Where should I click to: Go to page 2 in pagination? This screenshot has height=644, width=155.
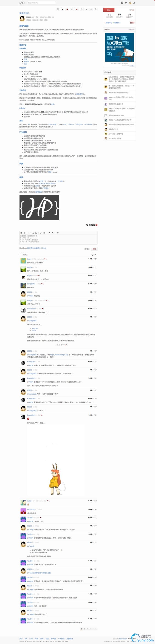pyautogui.click(x=84, y=629)
